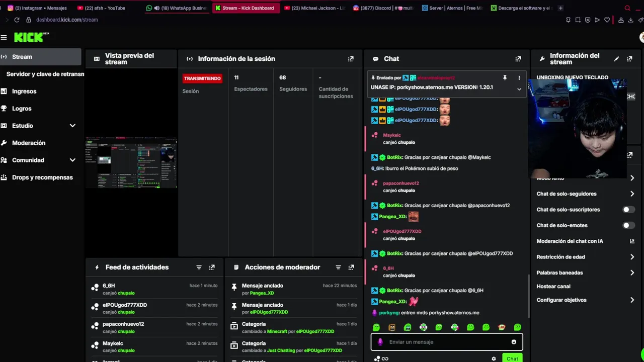Insert the crying green emote
Image resolution: width=644 pixels, height=362 pixels.
coord(408,327)
